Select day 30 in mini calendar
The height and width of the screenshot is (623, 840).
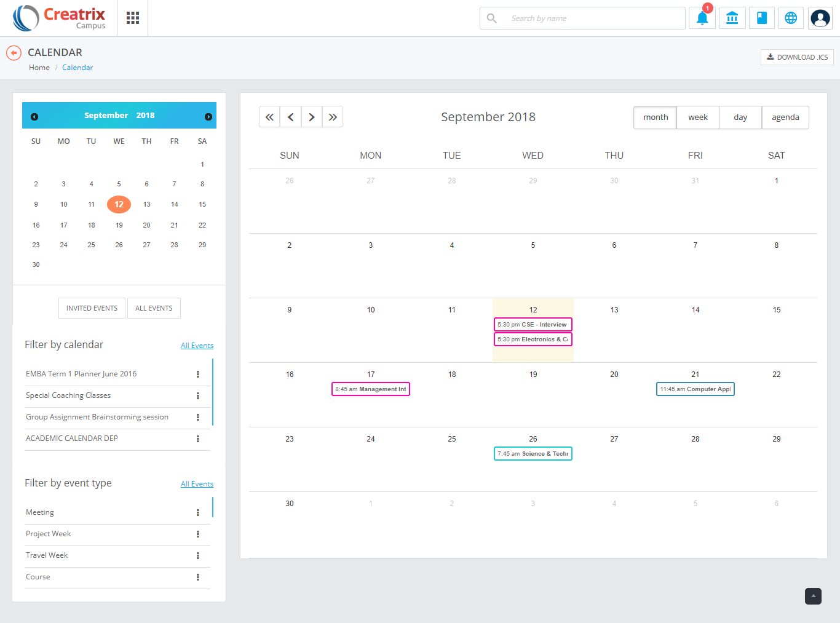pyautogui.click(x=36, y=264)
